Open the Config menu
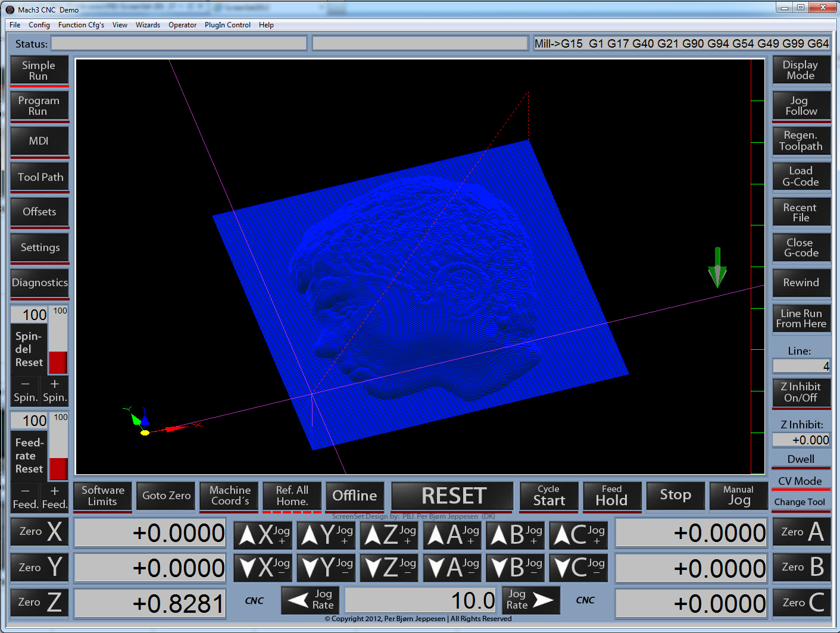The height and width of the screenshot is (633, 840). coord(39,25)
